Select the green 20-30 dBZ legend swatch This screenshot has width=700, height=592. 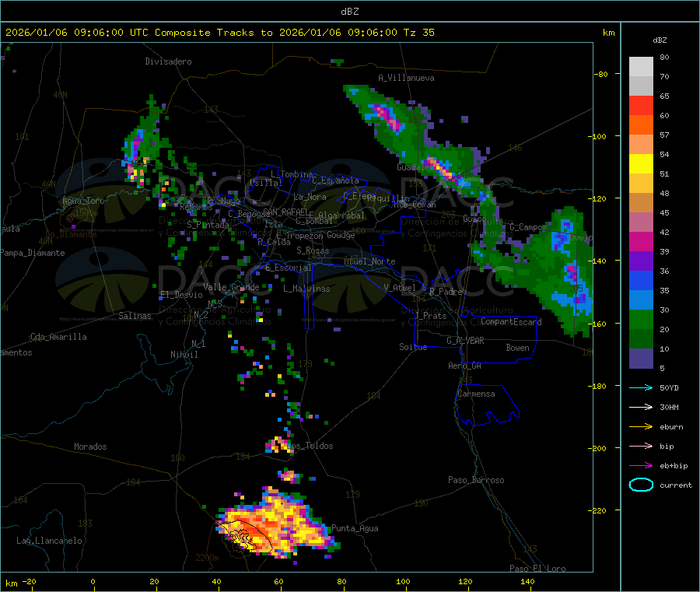(x=641, y=320)
